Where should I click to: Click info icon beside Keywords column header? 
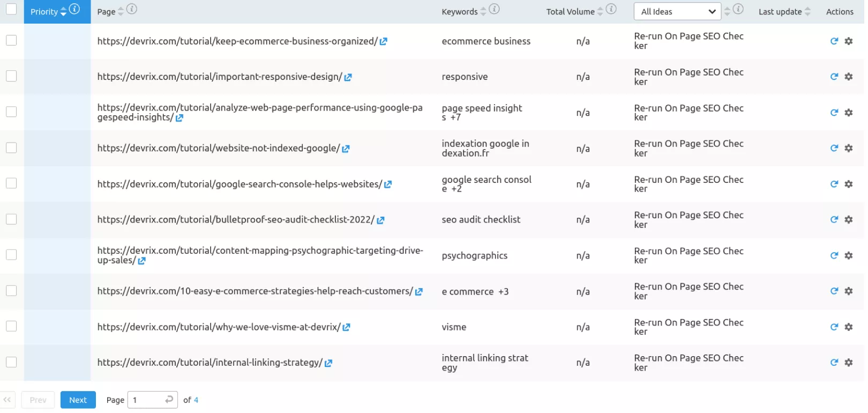tap(495, 9)
